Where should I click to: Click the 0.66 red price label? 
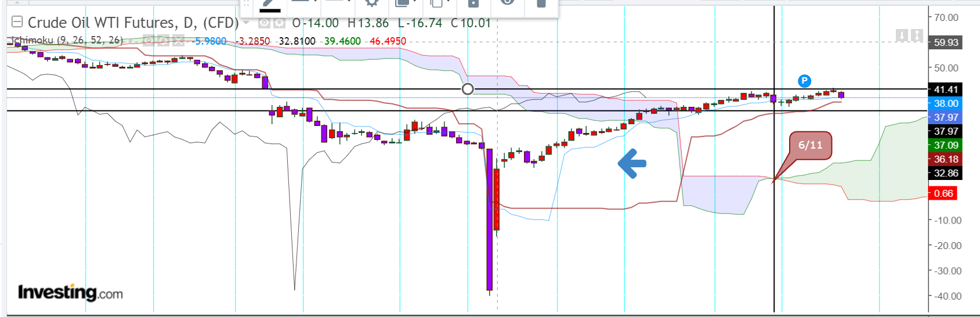point(943,193)
